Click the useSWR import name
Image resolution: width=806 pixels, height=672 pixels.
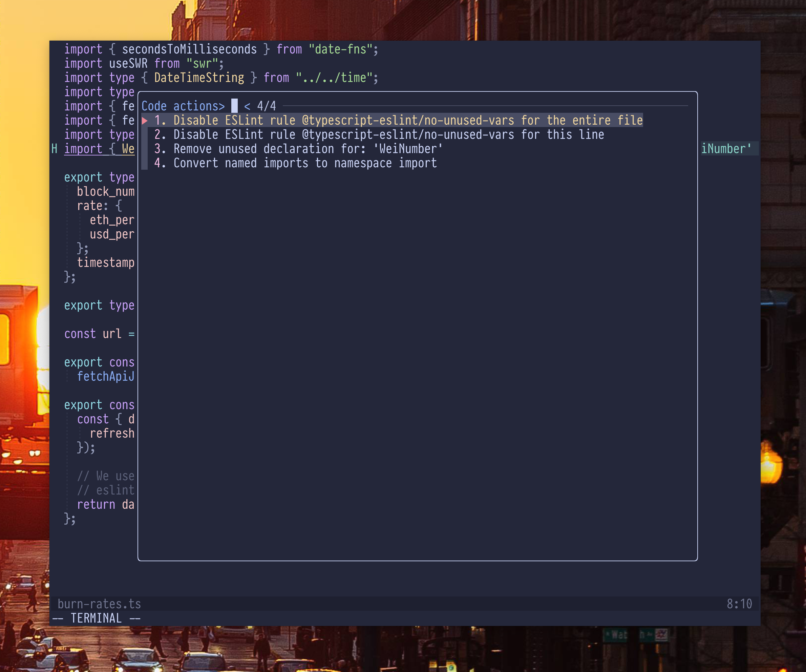(x=128, y=64)
